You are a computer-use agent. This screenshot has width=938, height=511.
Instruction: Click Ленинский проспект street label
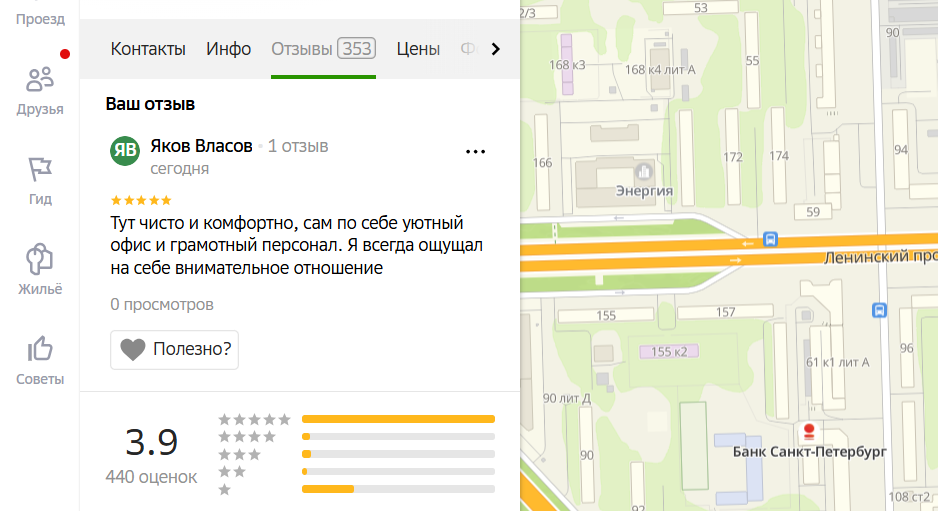[881, 257]
